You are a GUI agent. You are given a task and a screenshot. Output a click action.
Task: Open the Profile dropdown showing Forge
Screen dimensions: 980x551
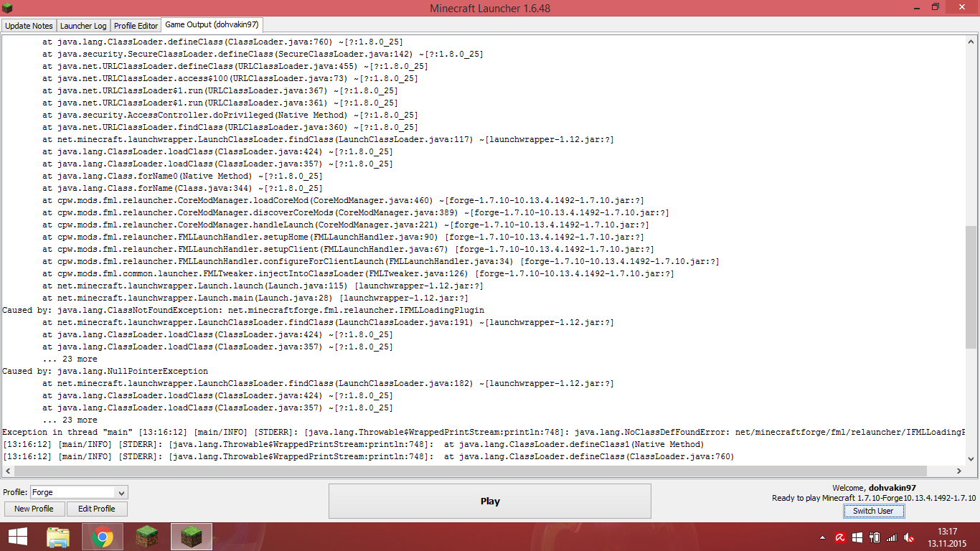(x=79, y=492)
